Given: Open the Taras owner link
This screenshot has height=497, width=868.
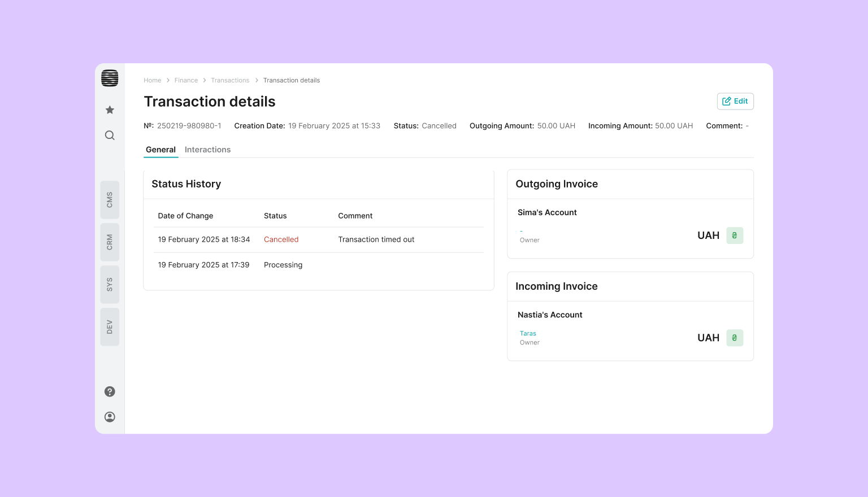Looking at the screenshot, I should 528,333.
